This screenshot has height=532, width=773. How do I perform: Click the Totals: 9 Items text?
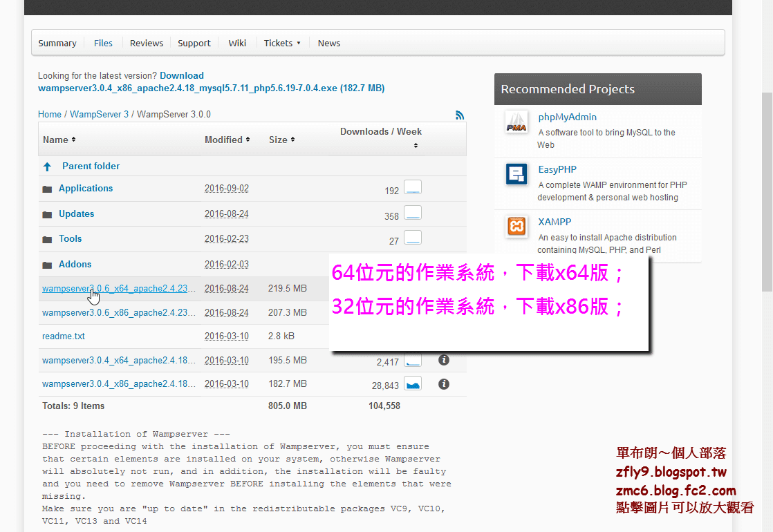(73, 406)
